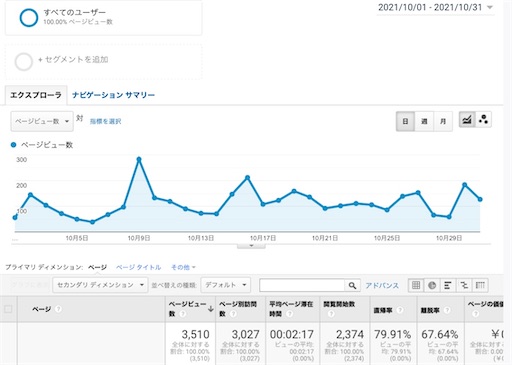Click the table search input field
The width and height of the screenshot is (512, 365).
(302, 286)
